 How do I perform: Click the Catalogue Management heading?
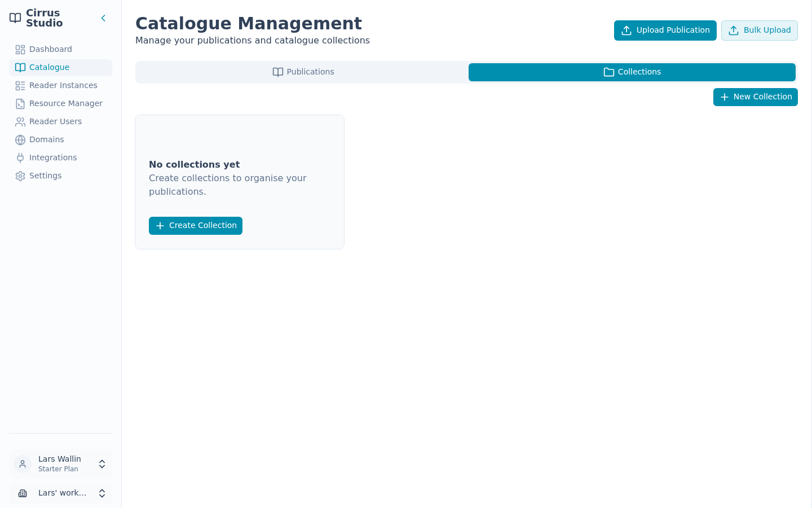click(249, 24)
